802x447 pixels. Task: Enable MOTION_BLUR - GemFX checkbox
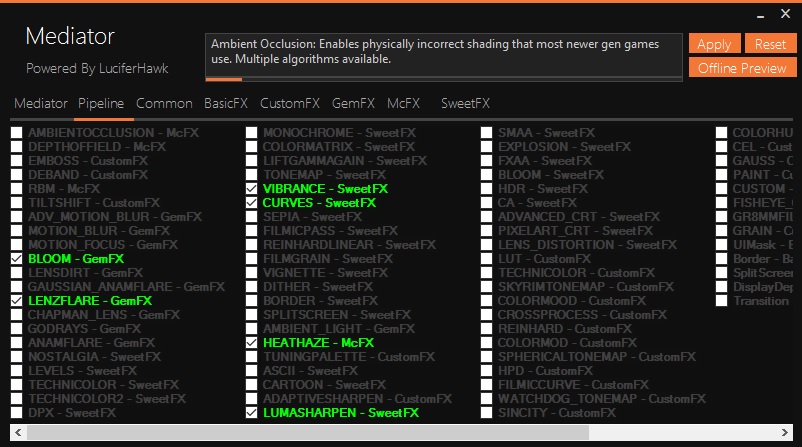pyautogui.click(x=17, y=231)
